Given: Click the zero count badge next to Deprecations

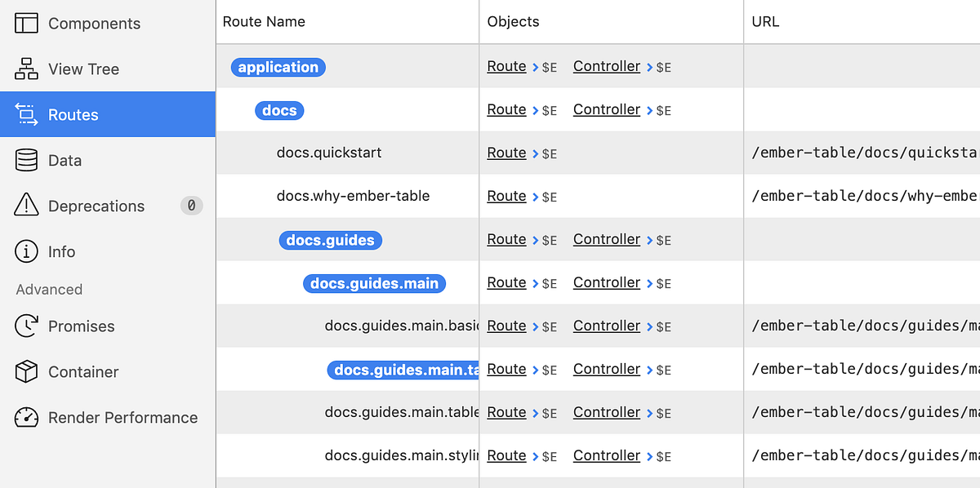Looking at the screenshot, I should coord(191,206).
